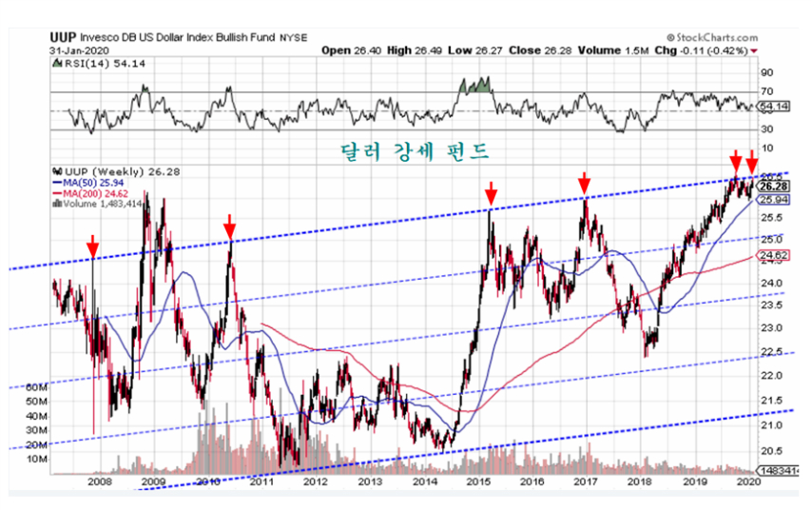Image resolution: width=812 pixels, height=512 pixels.
Task: Click the 2017 year label
Action: 587,482
